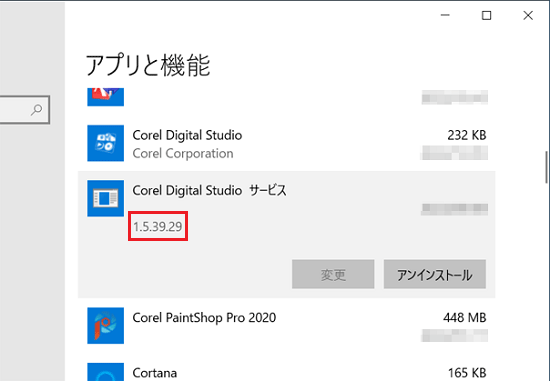Select the Corel Digital Studio entry name

[187, 135]
